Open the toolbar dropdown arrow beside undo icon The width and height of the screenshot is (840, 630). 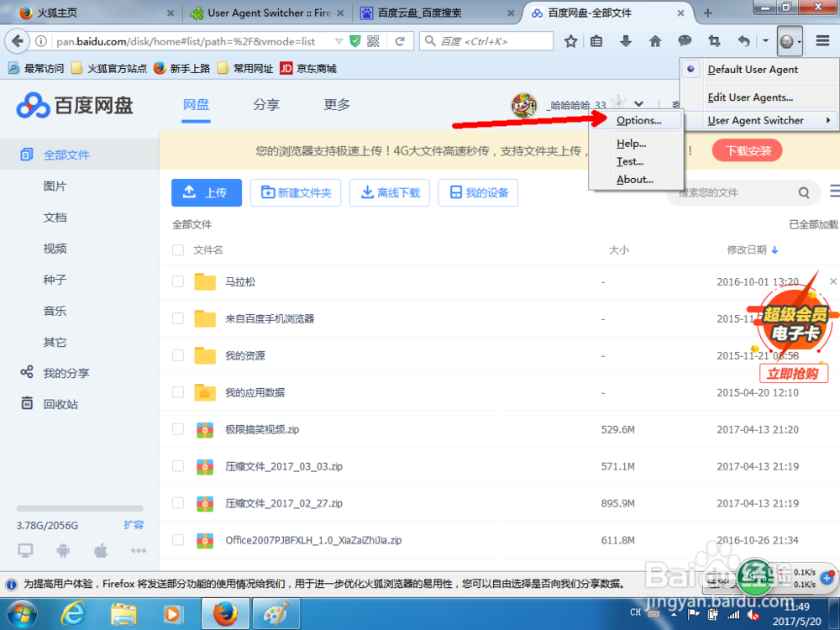(x=765, y=41)
